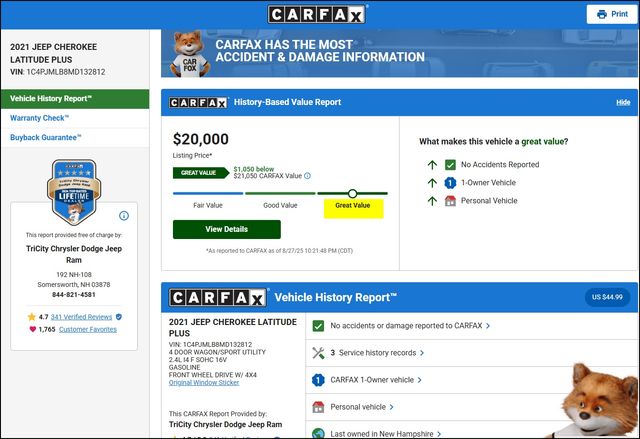Click the Print button
This screenshot has width=640, height=439.
coord(612,14)
